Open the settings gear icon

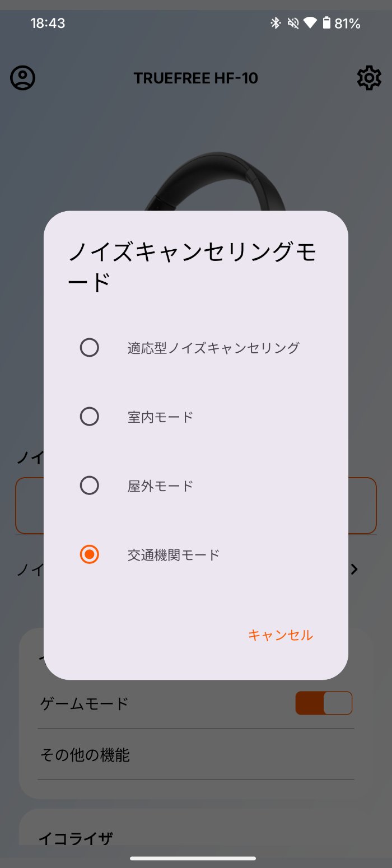pos(369,78)
